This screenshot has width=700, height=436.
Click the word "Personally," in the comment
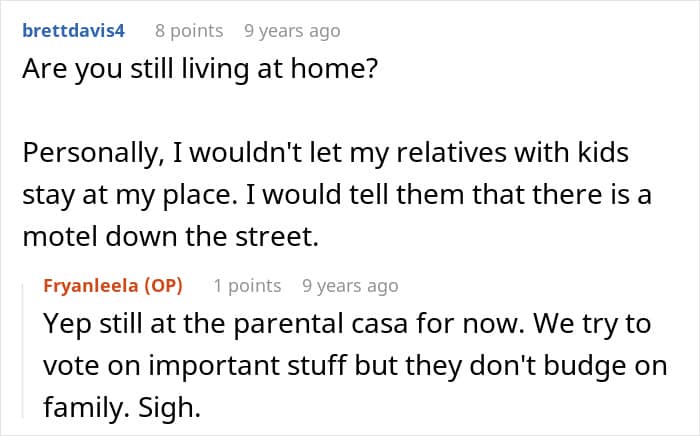coord(93,153)
